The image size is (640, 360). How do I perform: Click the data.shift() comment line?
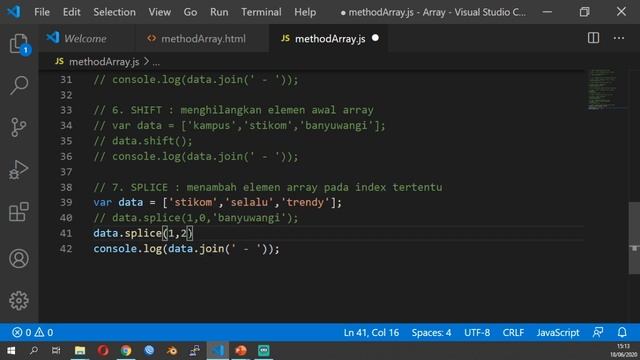click(142, 141)
